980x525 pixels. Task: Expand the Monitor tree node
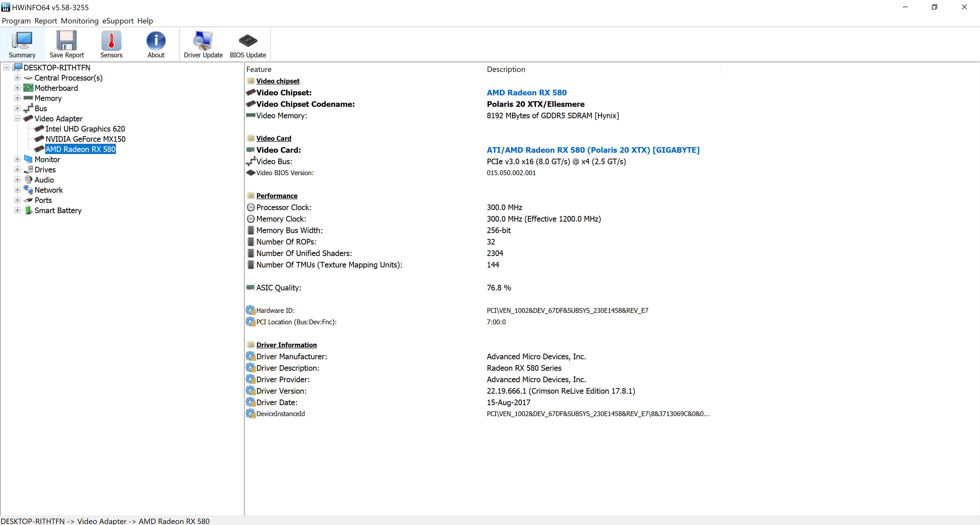coord(17,159)
